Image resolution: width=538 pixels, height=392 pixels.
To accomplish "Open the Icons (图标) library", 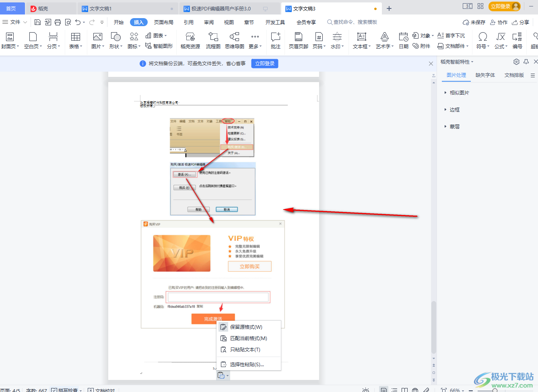I will tap(134, 41).
